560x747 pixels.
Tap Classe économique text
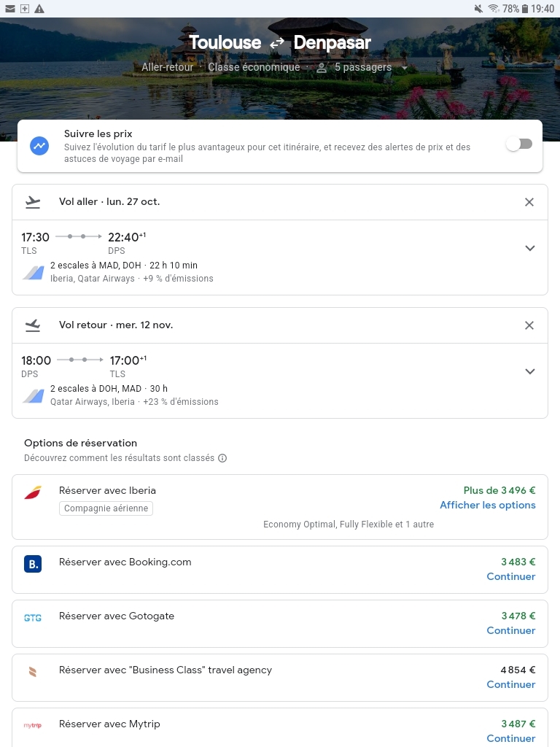tap(254, 67)
